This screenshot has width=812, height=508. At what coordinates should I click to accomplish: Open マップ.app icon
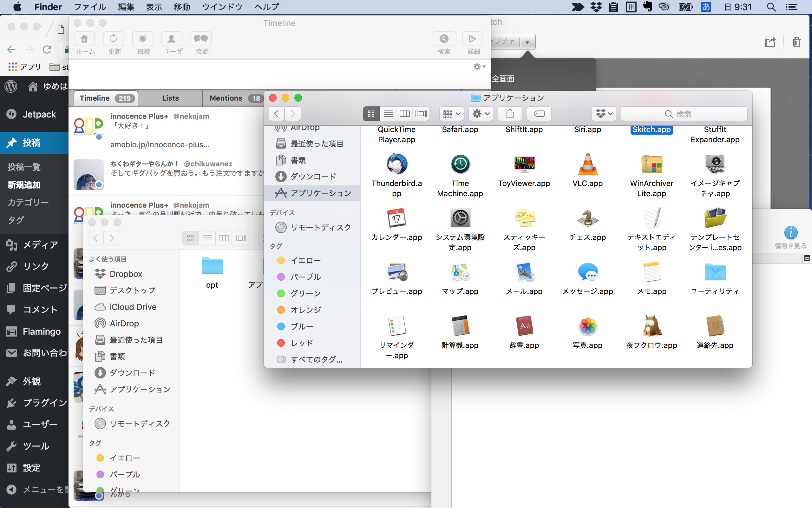(x=460, y=272)
